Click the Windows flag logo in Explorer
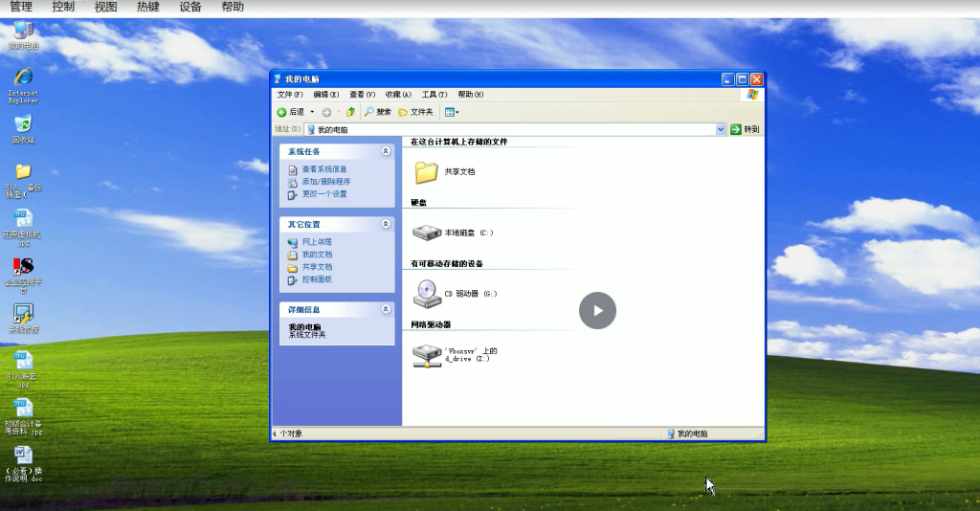Image resolution: width=980 pixels, height=511 pixels. click(752, 95)
